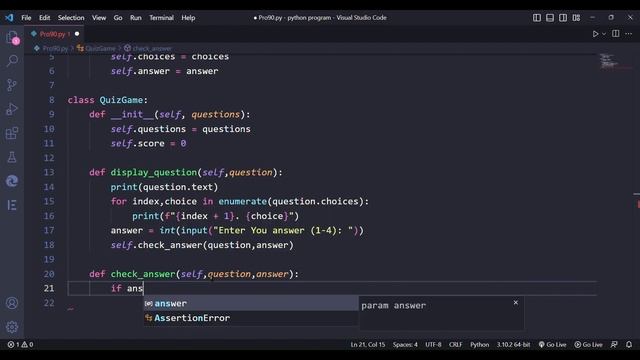
Task: Open feedback icon in status bar
Action: coord(614,344)
